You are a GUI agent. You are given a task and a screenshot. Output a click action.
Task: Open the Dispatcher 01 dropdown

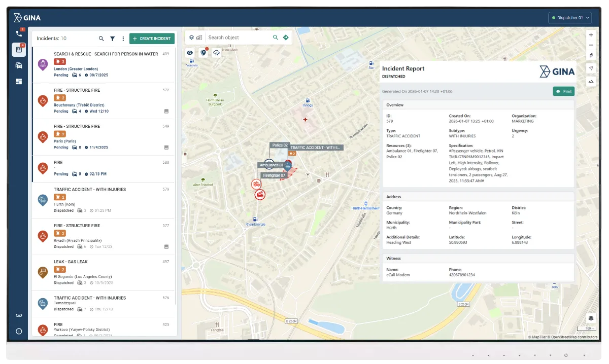tap(570, 18)
